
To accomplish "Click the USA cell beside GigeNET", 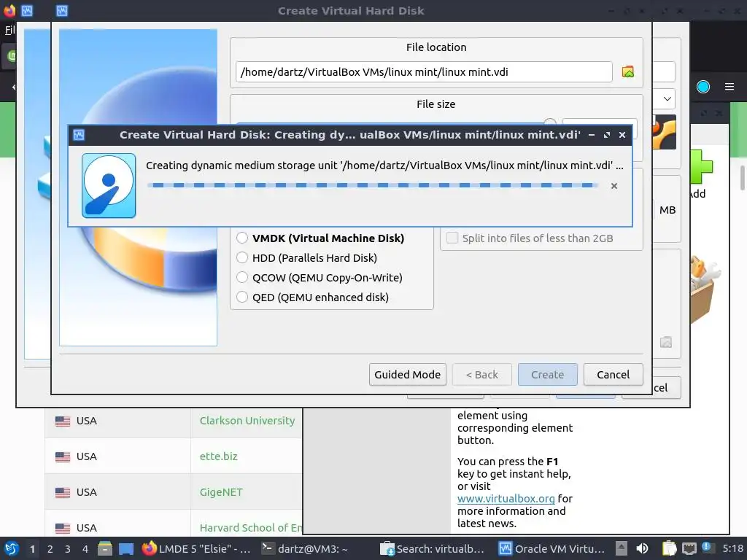I will click(117, 492).
